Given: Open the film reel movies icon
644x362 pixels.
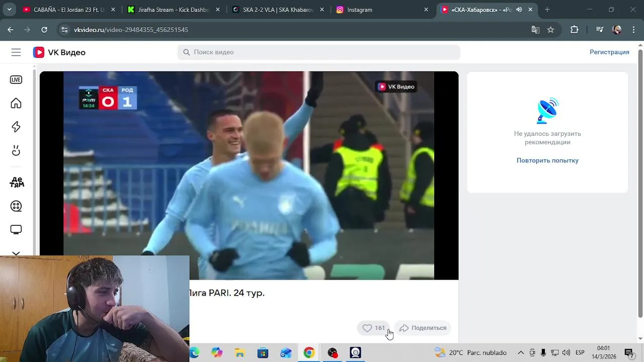Looking at the screenshot, I should pyautogui.click(x=16, y=206).
